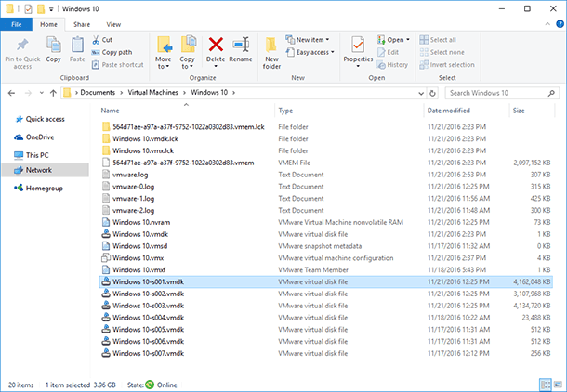
Task: Click the History command
Action: click(x=392, y=65)
